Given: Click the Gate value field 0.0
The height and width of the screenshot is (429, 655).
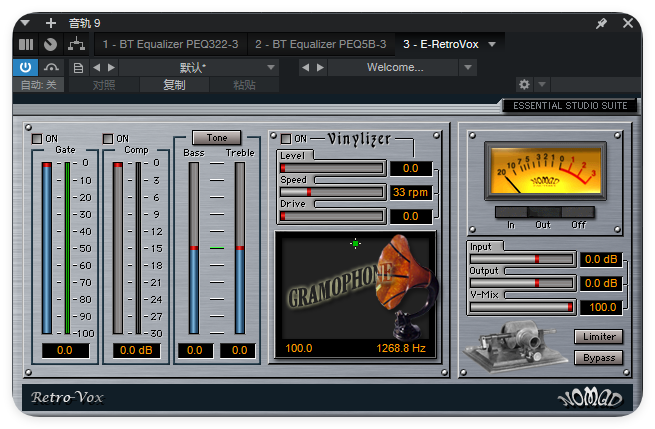Looking at the screenshot, I should tap(65, 350).
